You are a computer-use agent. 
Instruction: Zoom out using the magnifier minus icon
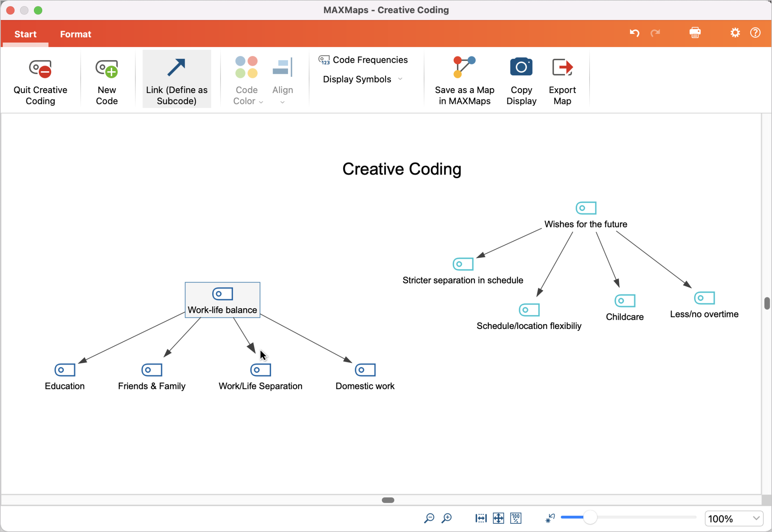coord(429,518)
